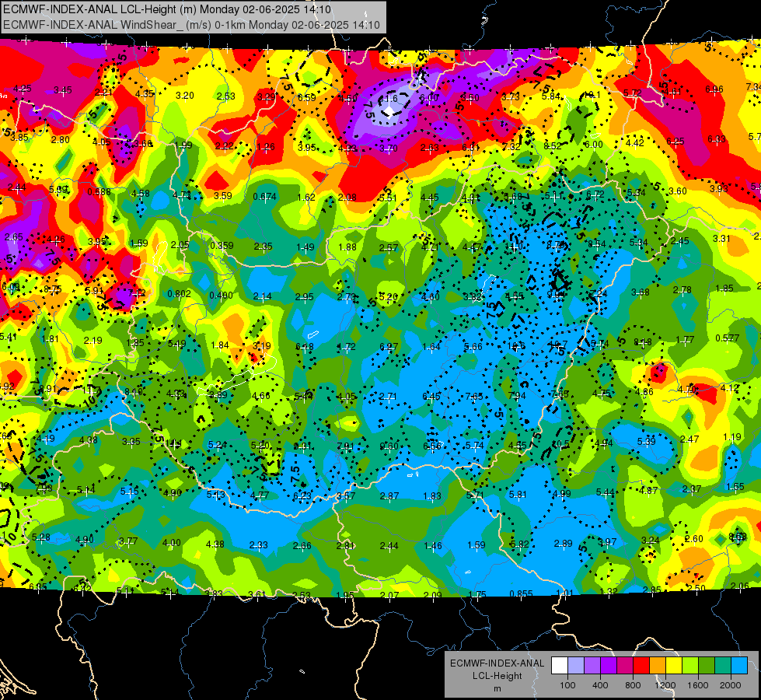Click the wind shear value '2.45'

point(680,241)
